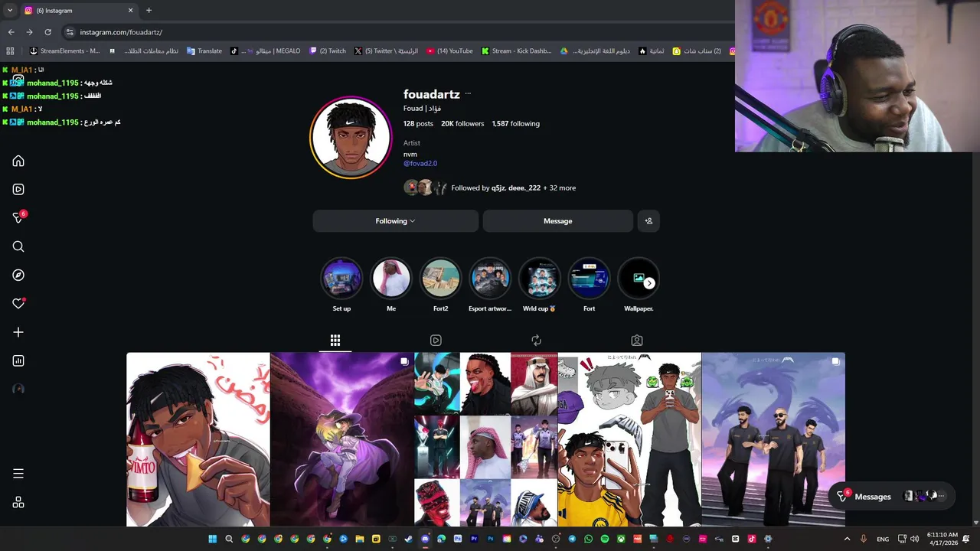
Task: Open the '(14) YouTube' bookmark
Action: (x=449, y=51)
